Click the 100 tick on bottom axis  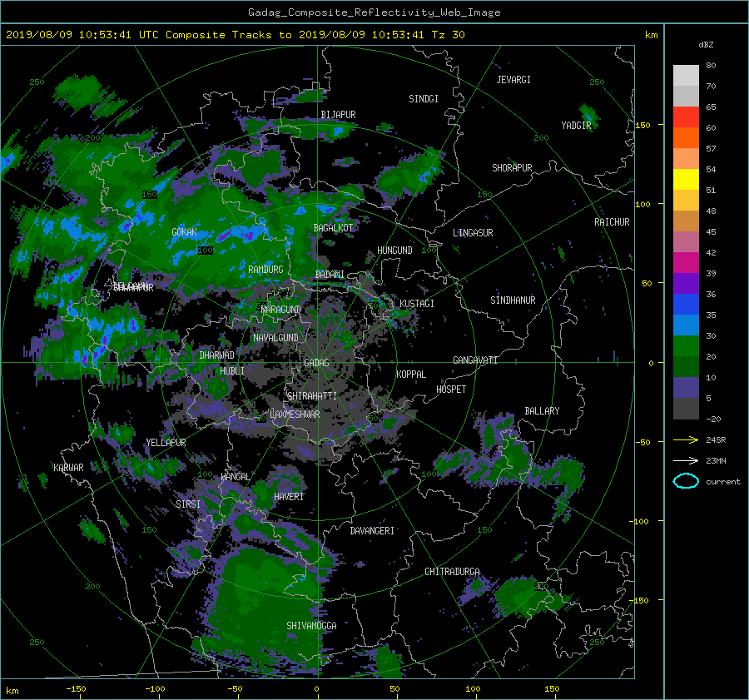(x=473, y=688)
